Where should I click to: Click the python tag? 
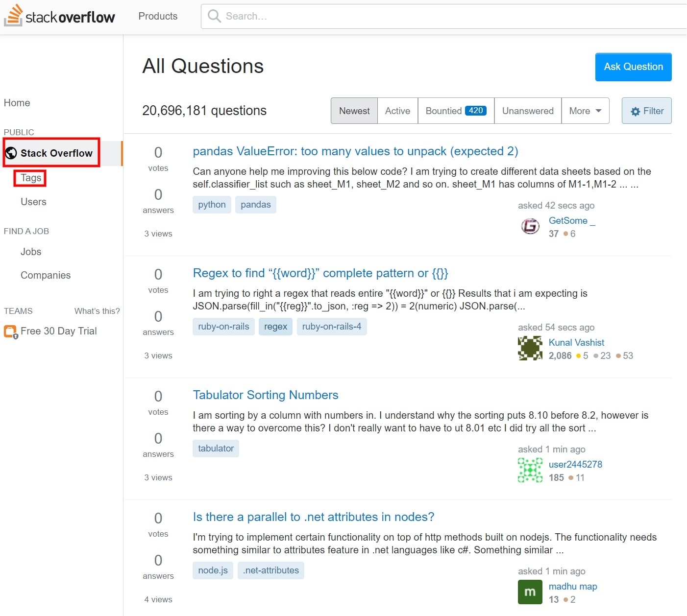[x=212, y=205]
